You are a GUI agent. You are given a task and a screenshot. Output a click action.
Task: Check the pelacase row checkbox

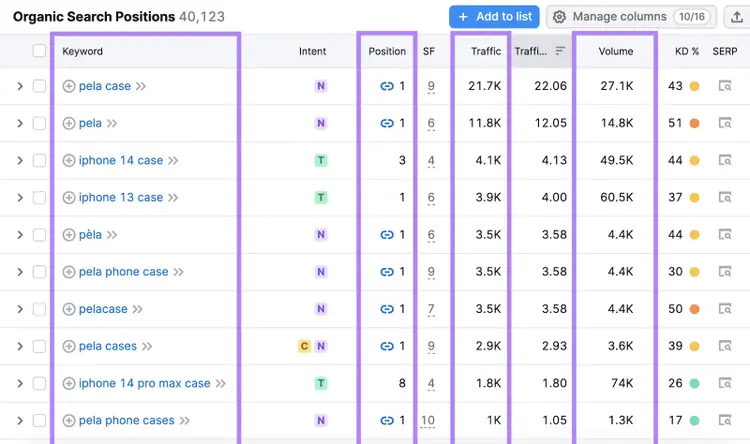[x=39, y=309]
